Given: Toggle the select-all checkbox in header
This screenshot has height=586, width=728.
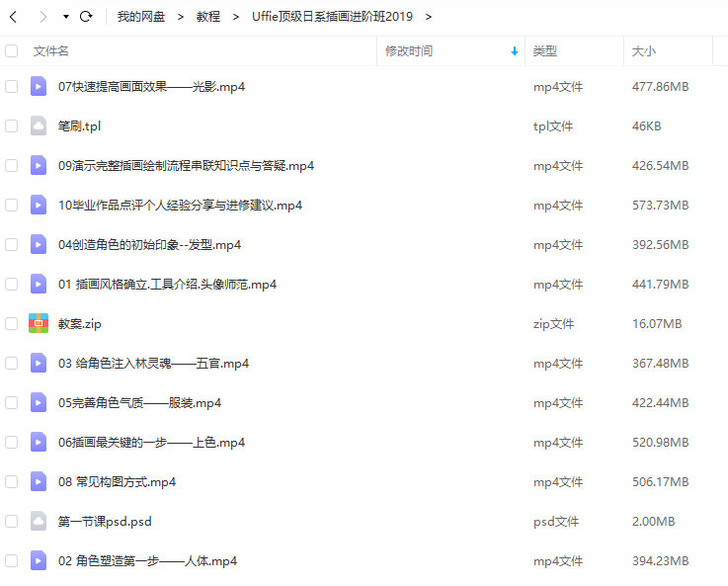Looking at the screenshot, I should [12, 50].
